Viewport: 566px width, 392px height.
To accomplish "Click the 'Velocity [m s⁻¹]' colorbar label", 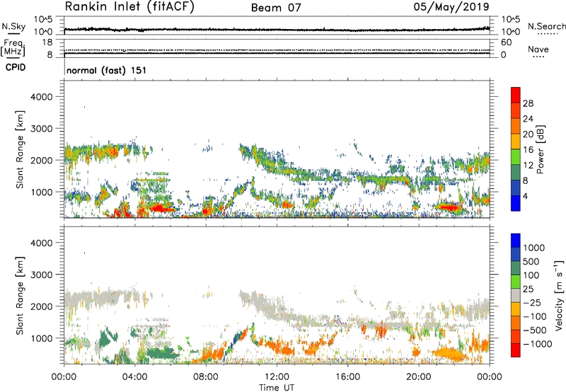I will click(x=560, y=295).
